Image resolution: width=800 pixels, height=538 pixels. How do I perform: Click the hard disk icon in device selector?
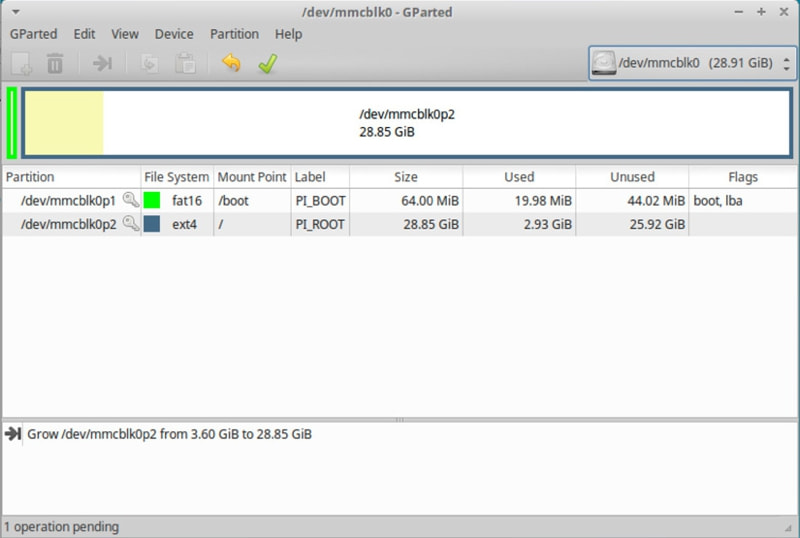[x=604, y=63]
